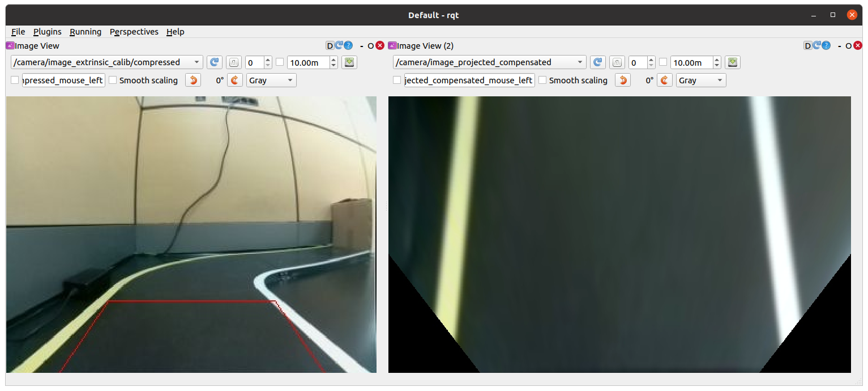Rotate right image clockwise
This screenshot has height=391, width=868.
tap(665, 80)
